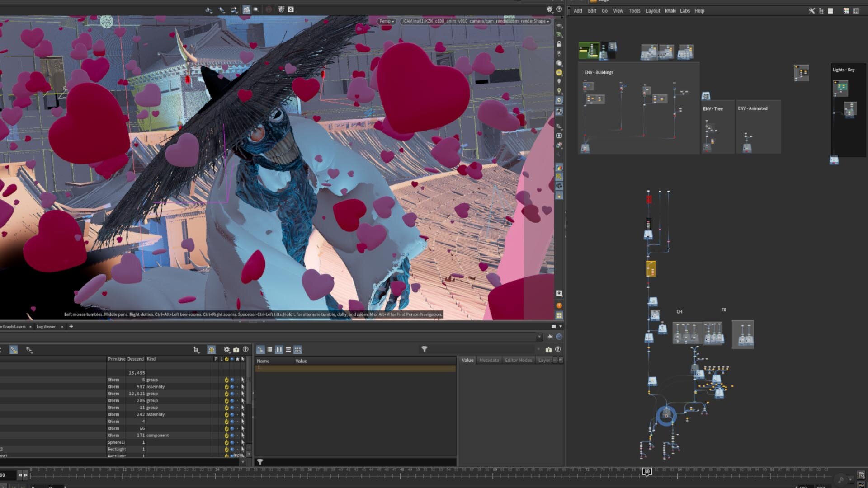The height and width of the screenshot is (488, 868).
Task: Click the lock icon on viewport right toolbar
Action: (x=559, y=44)
